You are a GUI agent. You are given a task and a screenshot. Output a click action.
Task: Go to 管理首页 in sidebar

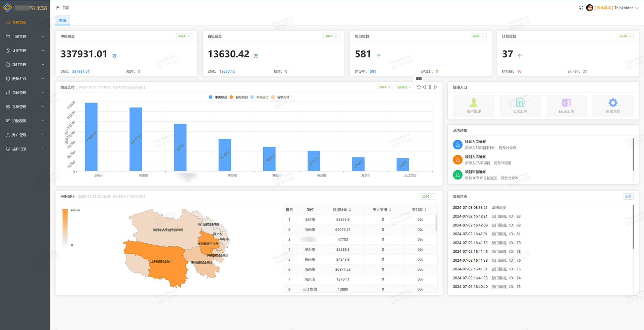(25, 22)
